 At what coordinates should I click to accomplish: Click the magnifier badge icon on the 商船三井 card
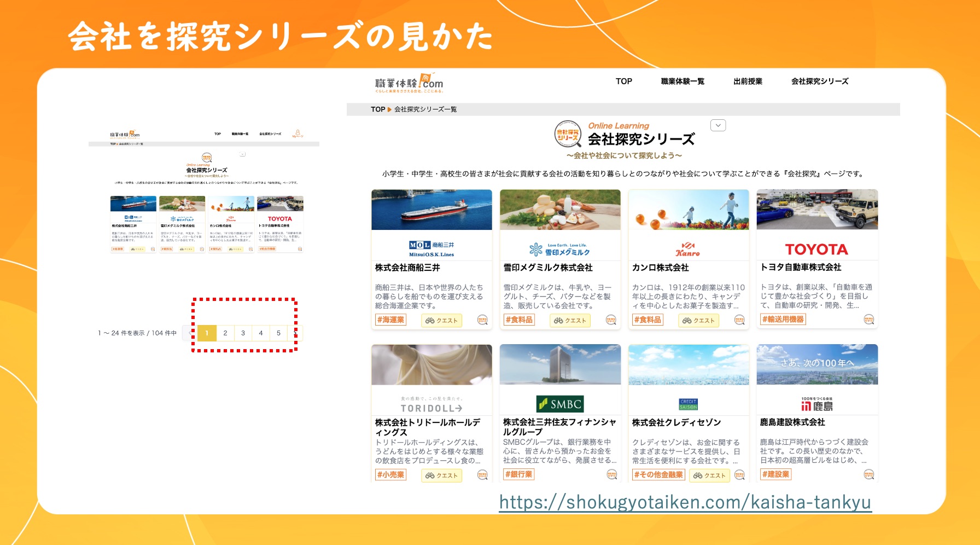point(482,320)
